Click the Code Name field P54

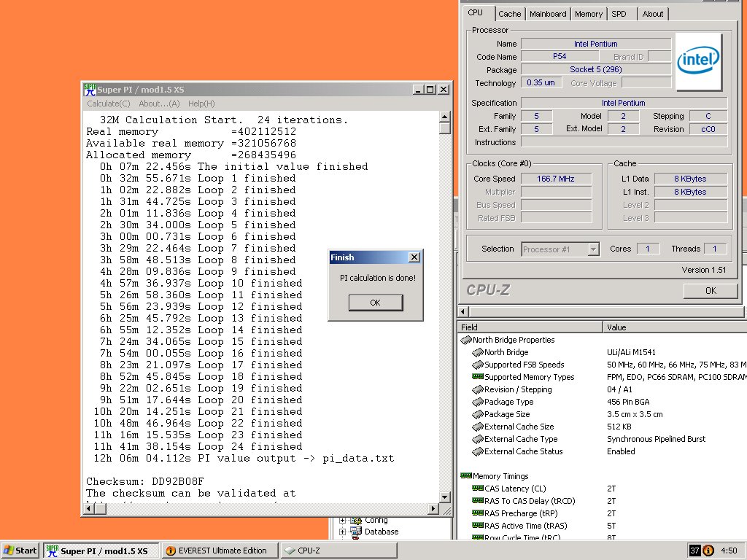coord(560,56)
